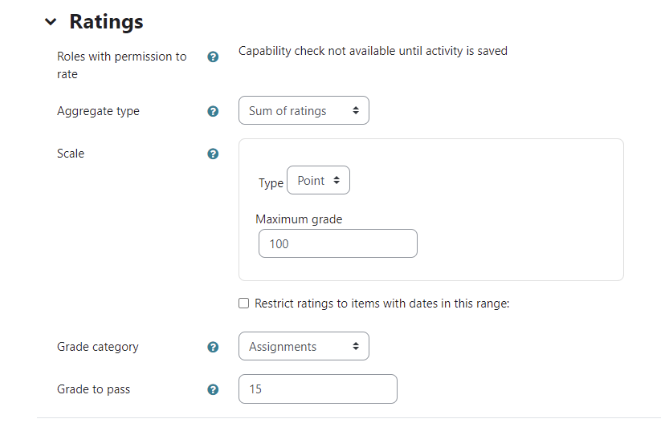This screenshot has width=672, height=423.
Task: Click the Maximum grade label
Action: (300, 219)
